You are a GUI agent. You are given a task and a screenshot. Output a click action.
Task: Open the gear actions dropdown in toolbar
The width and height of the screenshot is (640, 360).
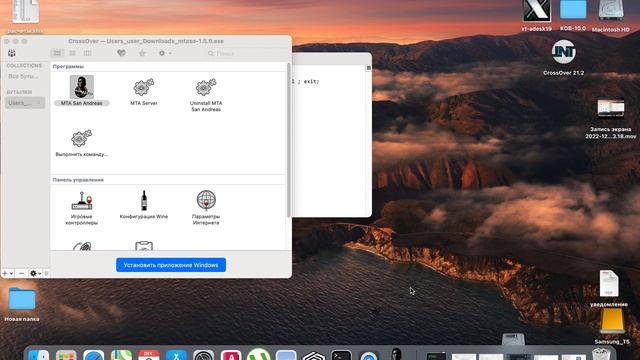pyautogui.click(x=165, y=53)
